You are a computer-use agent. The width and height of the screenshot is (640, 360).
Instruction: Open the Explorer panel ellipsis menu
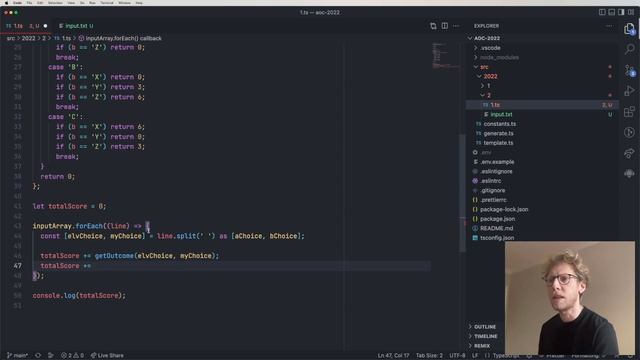coord(609,26)
